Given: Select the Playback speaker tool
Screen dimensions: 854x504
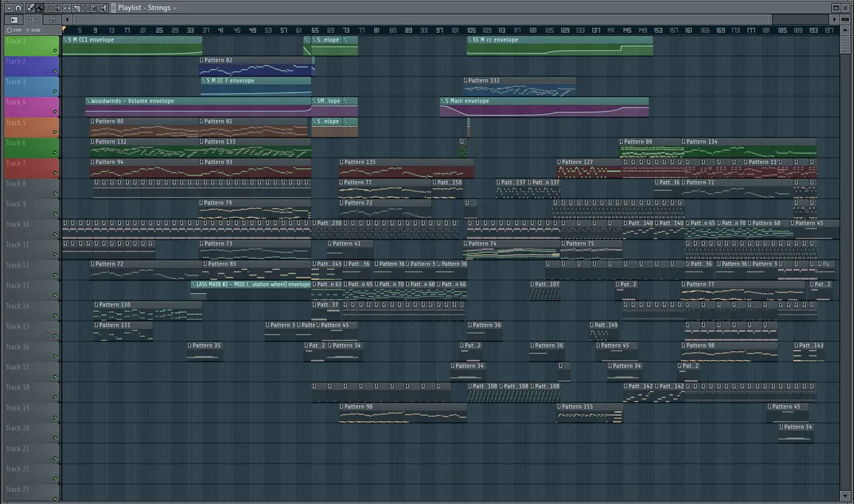Looking at the screenshot, I should click(x=103, y=8).
